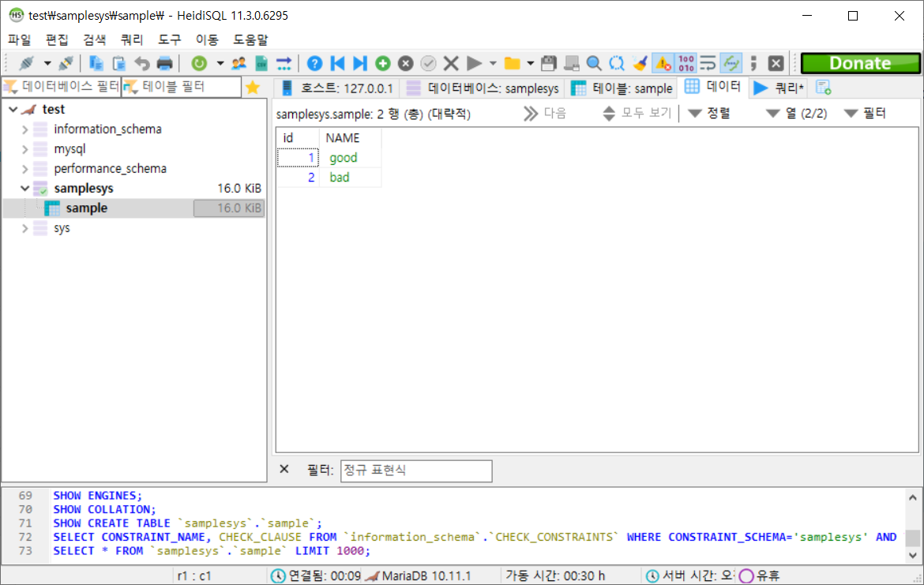Delete row with dark circled X icon
This screenshot has width=924, height=585.
coord(405,63)
